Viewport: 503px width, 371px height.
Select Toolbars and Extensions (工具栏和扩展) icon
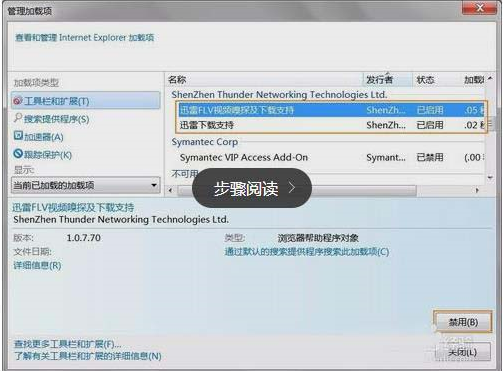[x=18, y=100]
